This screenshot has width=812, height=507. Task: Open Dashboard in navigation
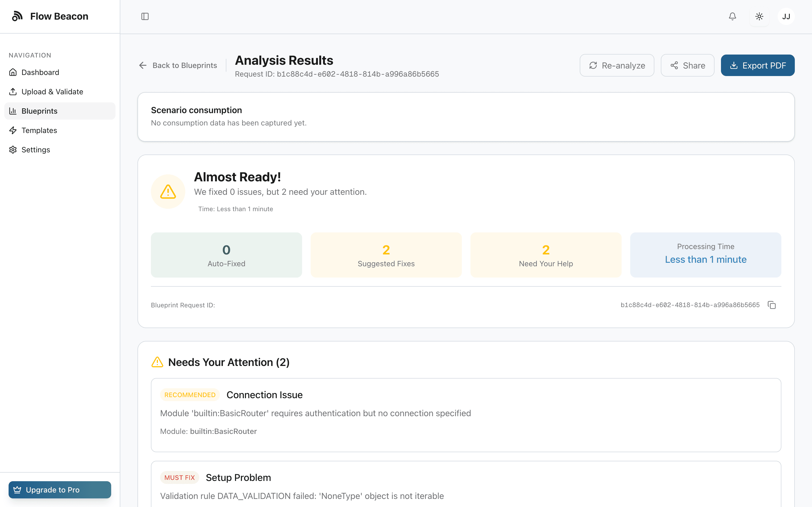pyautogui.click(x=40, y=73)
